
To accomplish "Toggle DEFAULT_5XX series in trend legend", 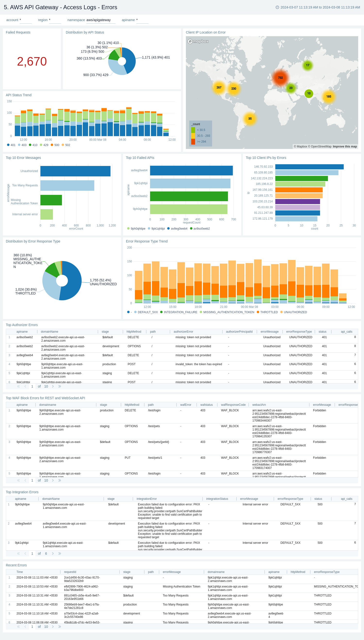I will [146, 312].
